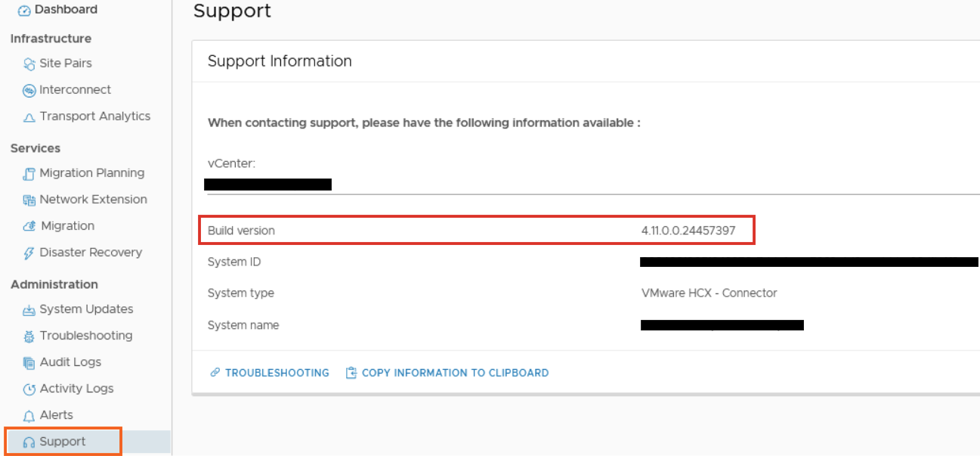Click the Site Pairs icon

pyautogui.click(x=29, y=64)
